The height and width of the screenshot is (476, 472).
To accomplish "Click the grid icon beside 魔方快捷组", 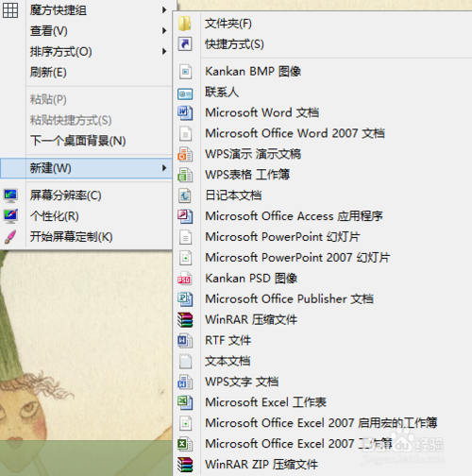I will pos(10,10).
